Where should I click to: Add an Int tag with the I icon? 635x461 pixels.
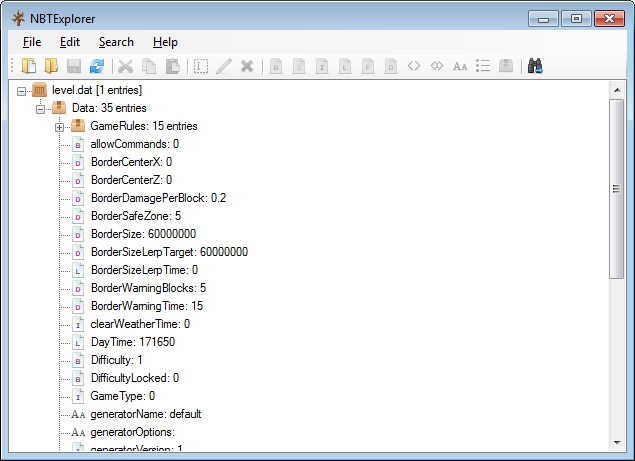[322, 66]
